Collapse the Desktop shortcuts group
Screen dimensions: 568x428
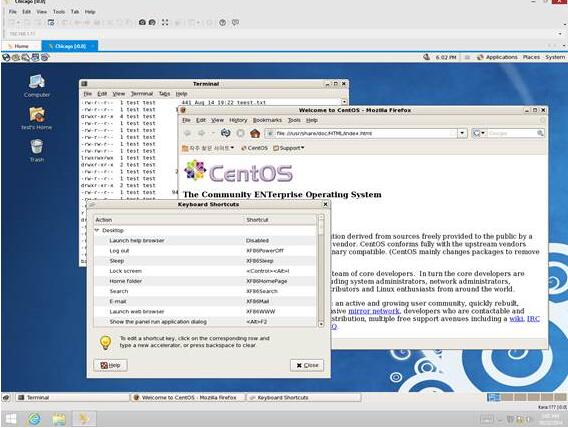(97, 230)
